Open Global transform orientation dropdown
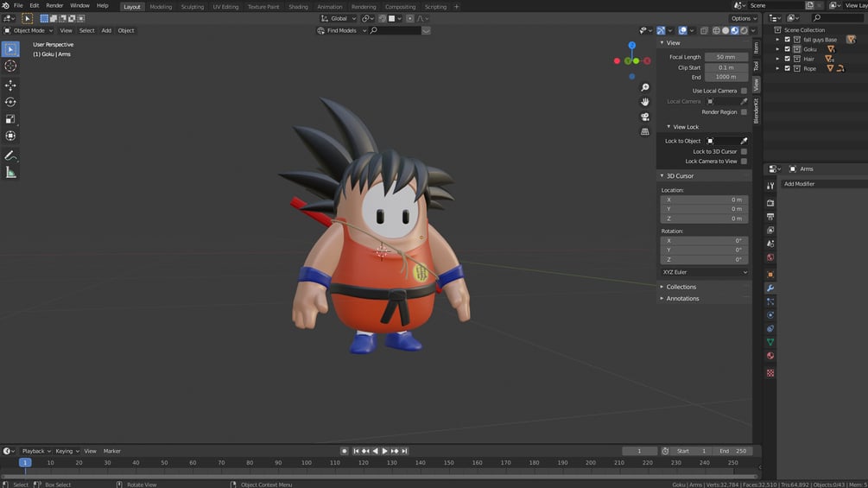Screen dimensions: 868x488 click(339, 18)
